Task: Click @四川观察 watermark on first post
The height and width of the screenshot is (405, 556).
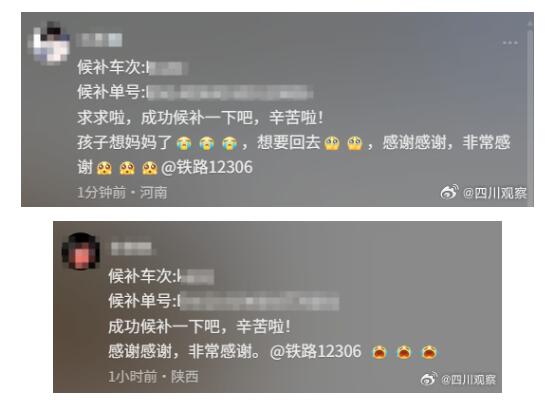Action: click(x=495, y=193)
